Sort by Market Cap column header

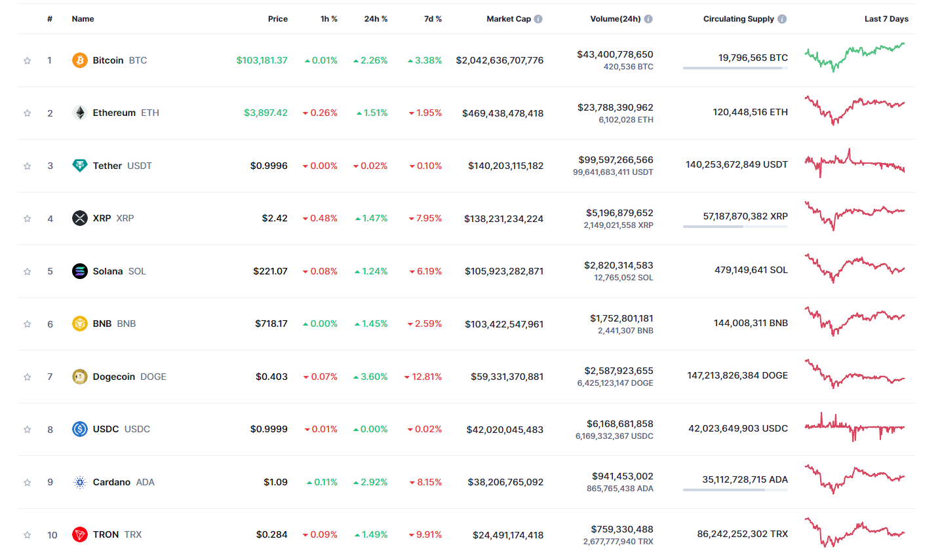509,19
